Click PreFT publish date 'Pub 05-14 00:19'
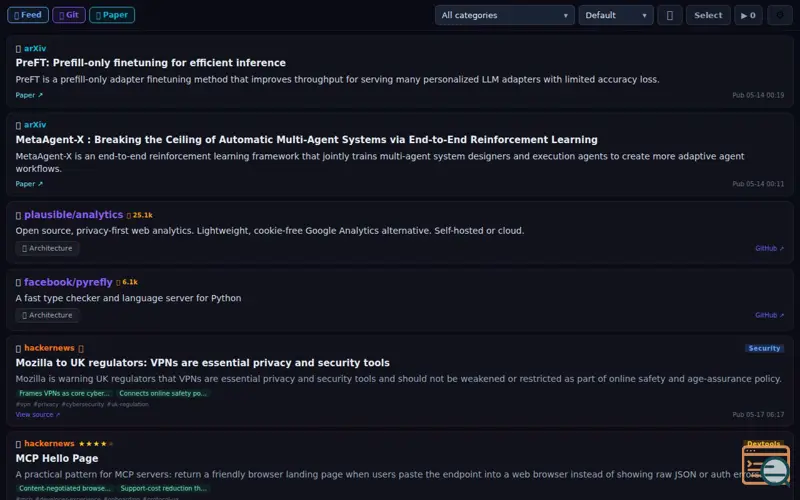This screenshot has height=500, width=800. pyautogui.click(x=758, y=95)
